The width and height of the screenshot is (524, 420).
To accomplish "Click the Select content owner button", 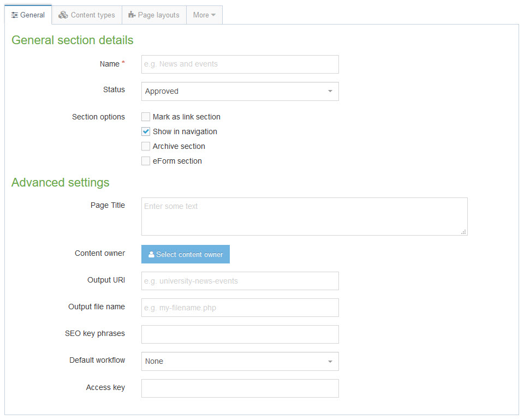I will coord(185,254).
